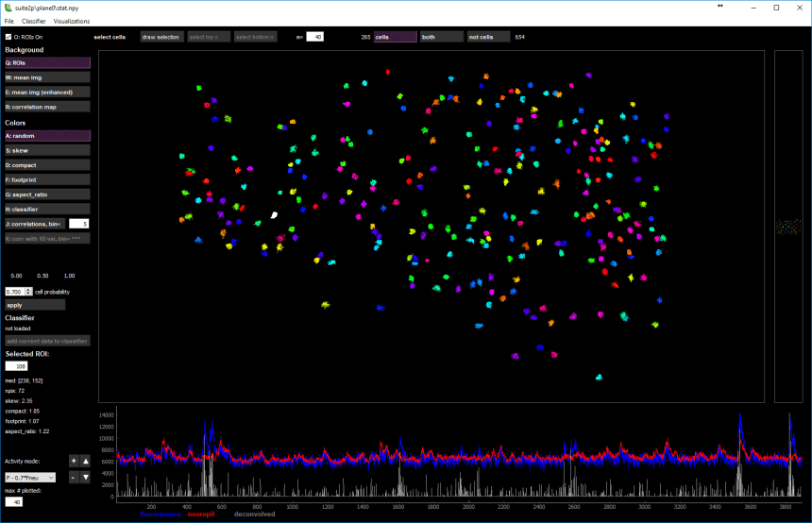Click the up triangle arrow button

[x=85, y=461]
